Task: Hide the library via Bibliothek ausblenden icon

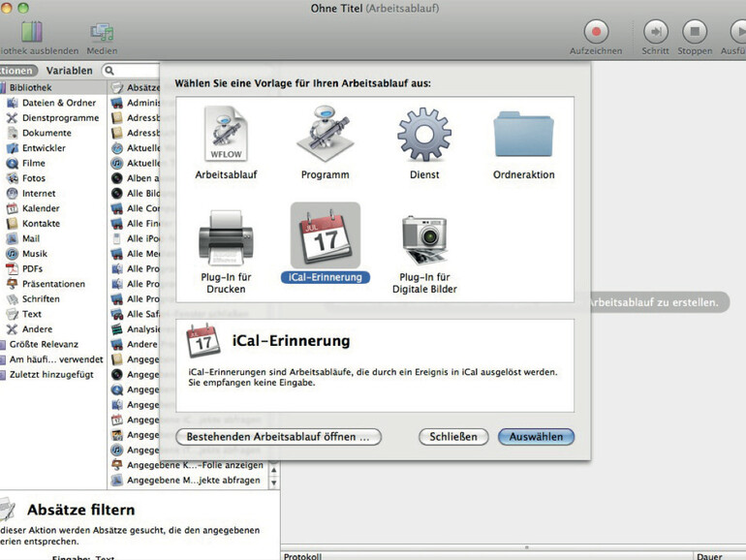Action: click(x=32, y=32)
